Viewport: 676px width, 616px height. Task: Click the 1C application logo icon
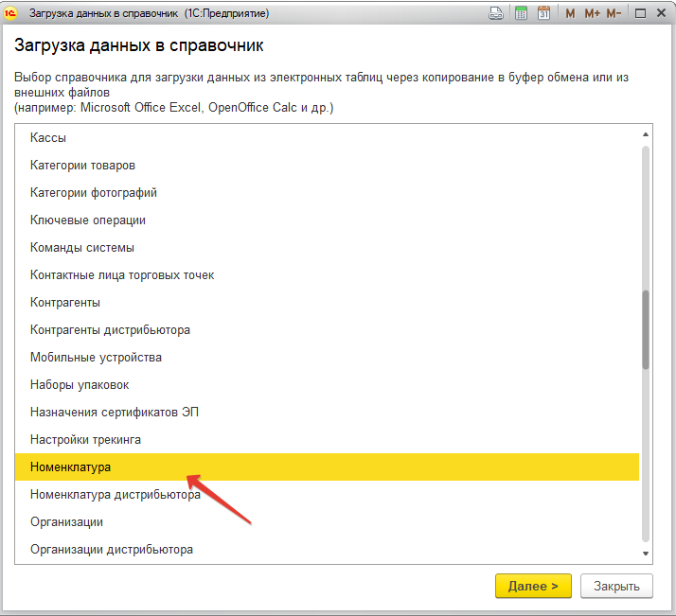9,14
